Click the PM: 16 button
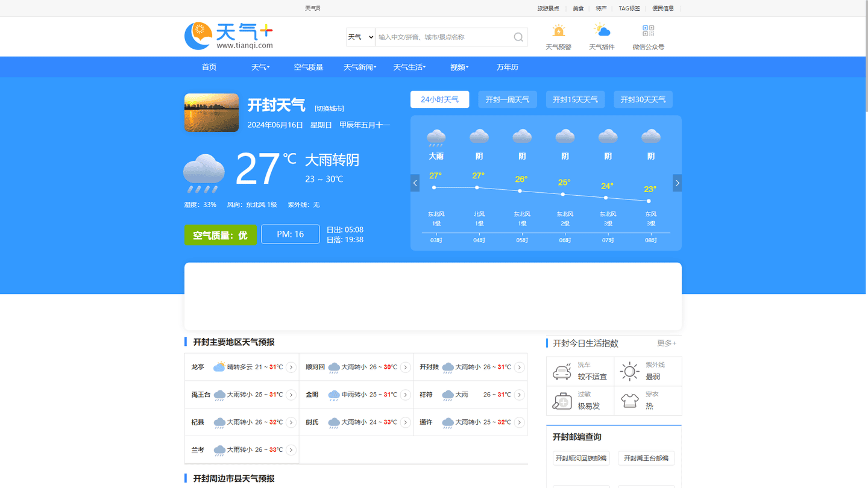 pos(290,234)
